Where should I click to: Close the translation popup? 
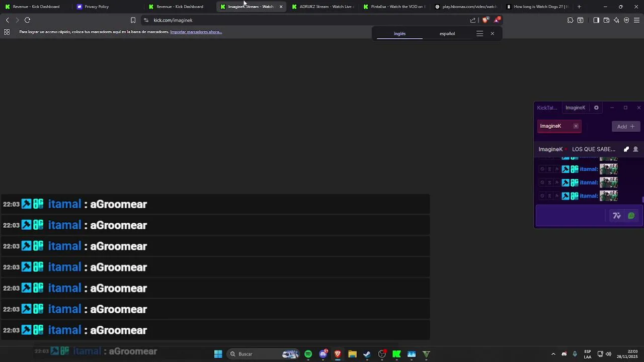493,34
